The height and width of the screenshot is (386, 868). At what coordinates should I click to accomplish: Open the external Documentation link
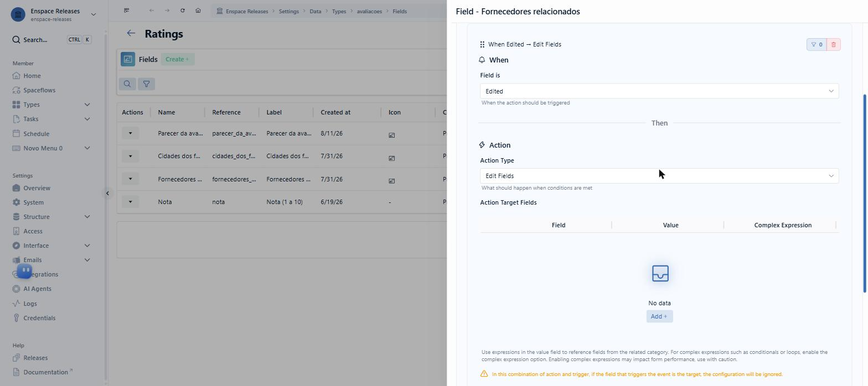48,372
